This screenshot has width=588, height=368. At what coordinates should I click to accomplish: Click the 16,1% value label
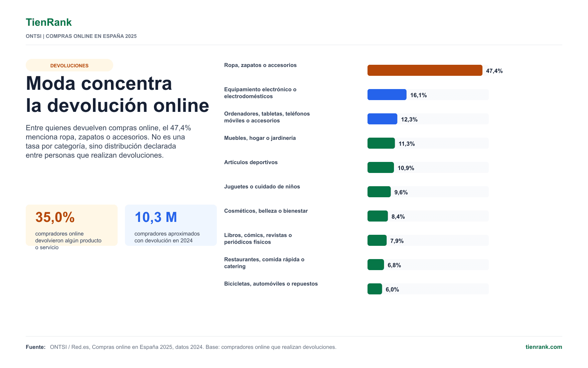tap(418, 95)
